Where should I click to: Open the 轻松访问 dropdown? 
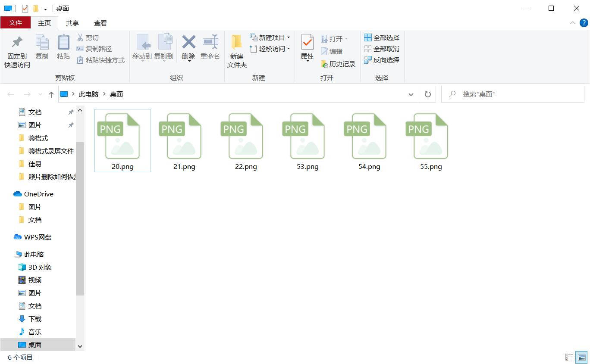point(270,49)
